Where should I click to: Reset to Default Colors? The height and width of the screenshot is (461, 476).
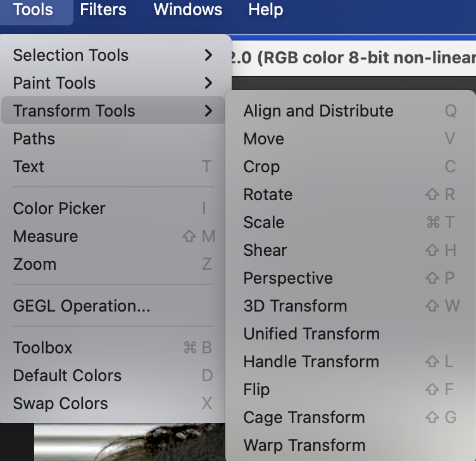(x=67, y=376)
